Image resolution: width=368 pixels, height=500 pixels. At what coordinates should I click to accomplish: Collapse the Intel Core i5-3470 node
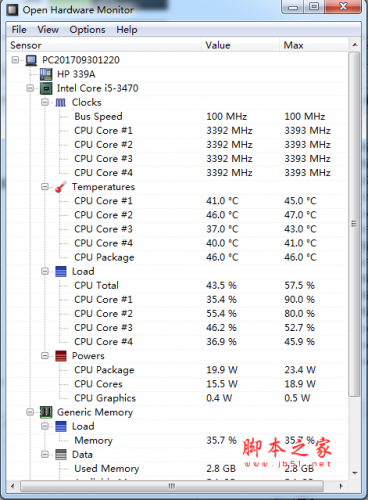[x=30, y=88]
